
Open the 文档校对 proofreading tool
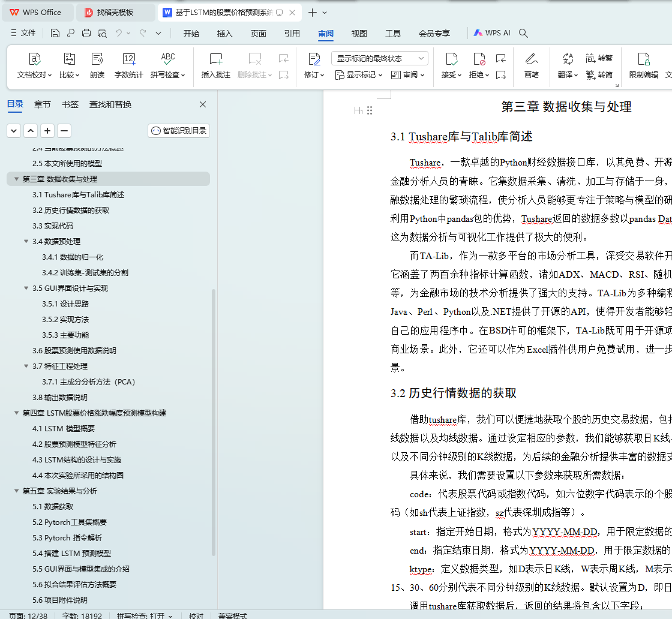click(34, 65)
